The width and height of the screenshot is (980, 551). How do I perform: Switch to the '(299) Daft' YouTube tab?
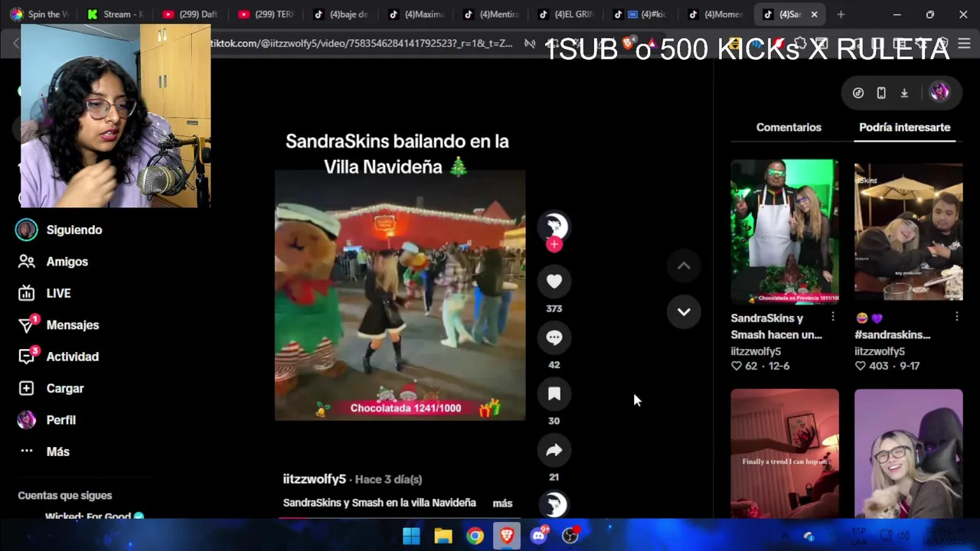click(191, 14)
